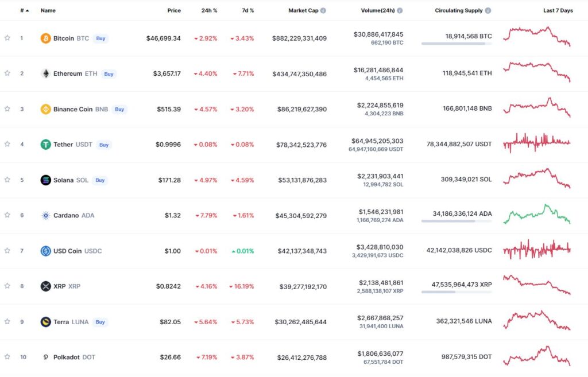This screenshot has height=377, width=588.
Task: Click Cardano's 24h change 7.79%
Action: tap(206, 216)
